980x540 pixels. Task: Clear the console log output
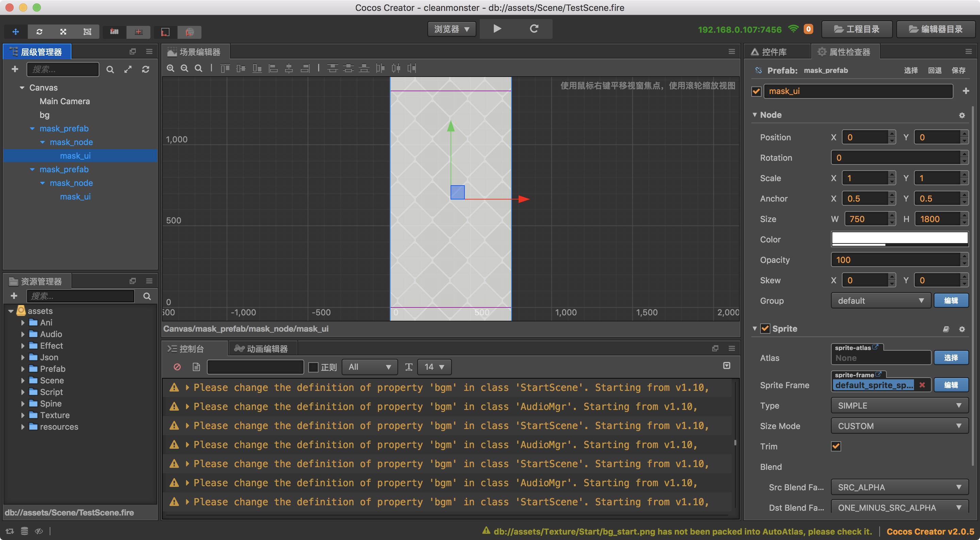click(x=177, y=367)
